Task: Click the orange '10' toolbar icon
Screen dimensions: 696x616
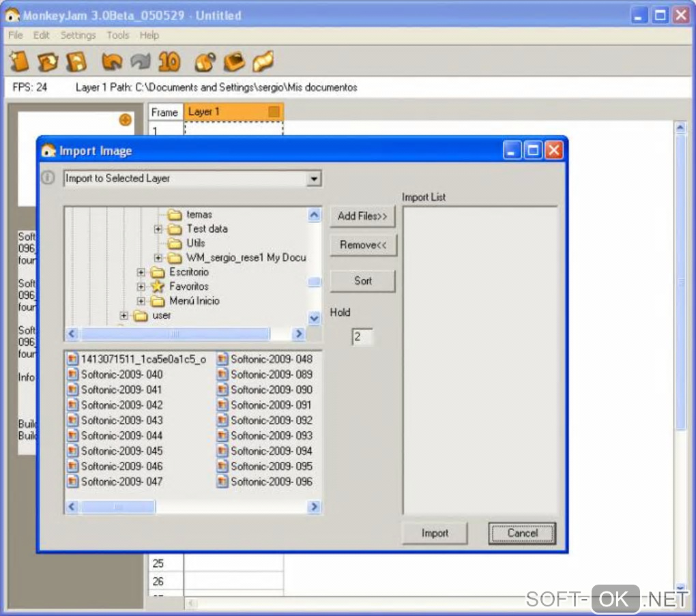Action: pos(169,61)
